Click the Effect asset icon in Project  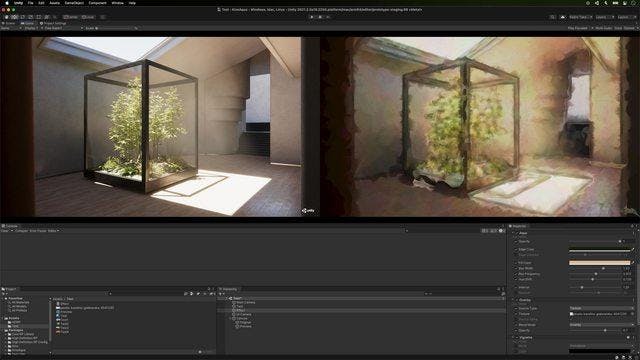tap(58, 304)
